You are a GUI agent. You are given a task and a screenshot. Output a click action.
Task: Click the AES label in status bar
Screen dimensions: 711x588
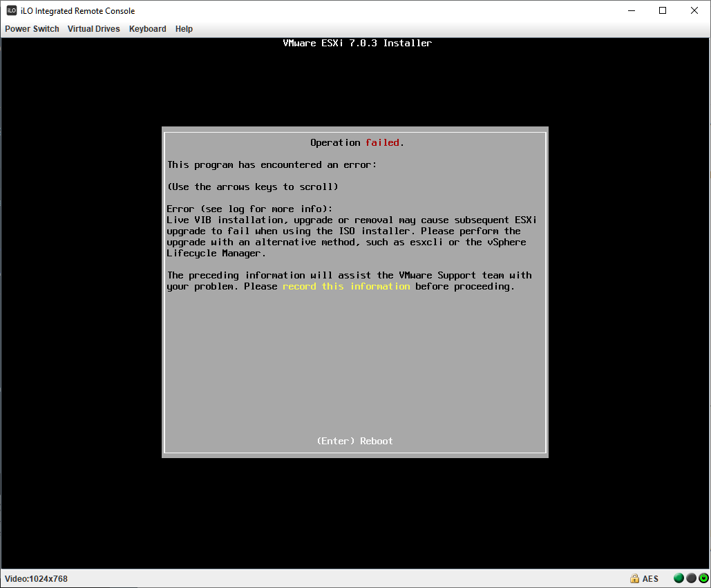(x=650, y=578)
